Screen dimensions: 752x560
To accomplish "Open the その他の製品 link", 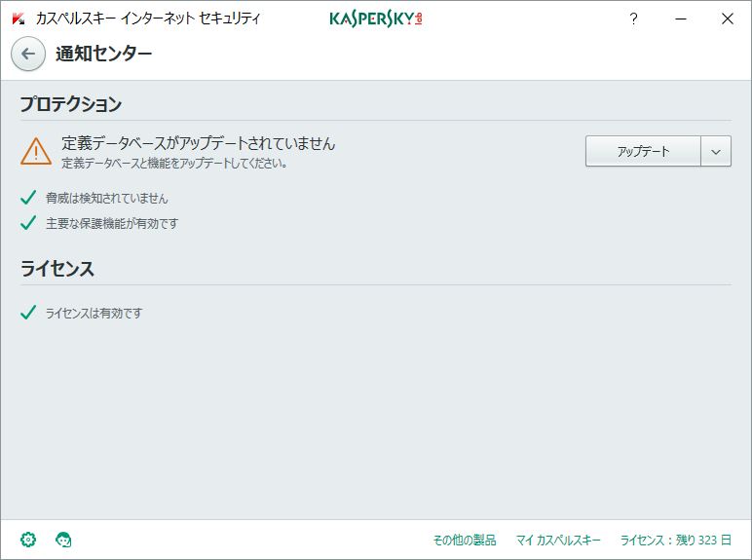I will click(x=465, y=540).
